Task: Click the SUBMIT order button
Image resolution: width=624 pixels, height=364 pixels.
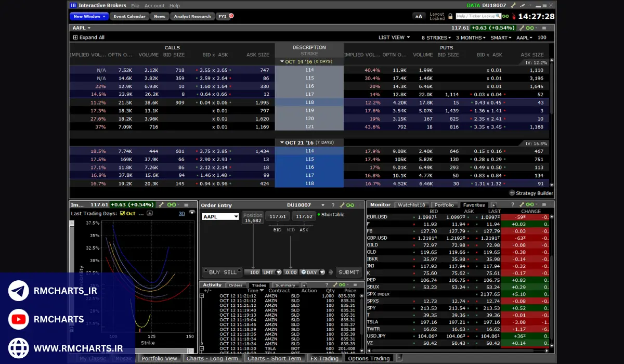Action: (x=348, y=271)
